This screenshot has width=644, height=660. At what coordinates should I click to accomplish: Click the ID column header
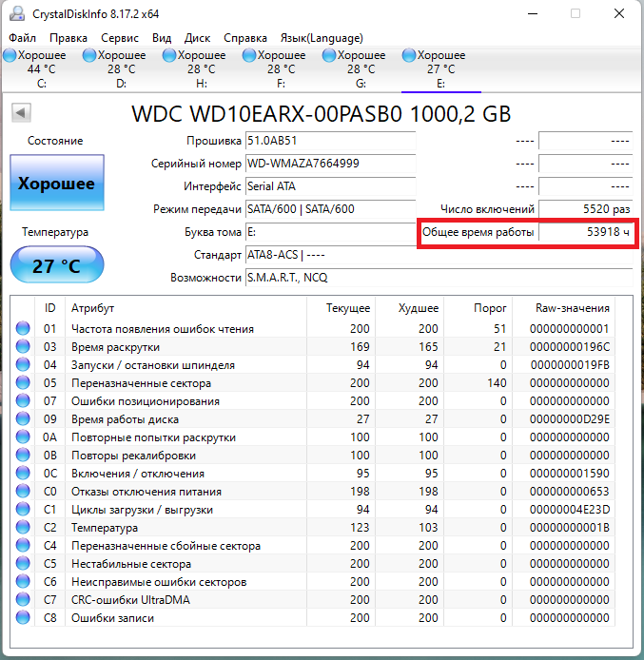[49, 308]
